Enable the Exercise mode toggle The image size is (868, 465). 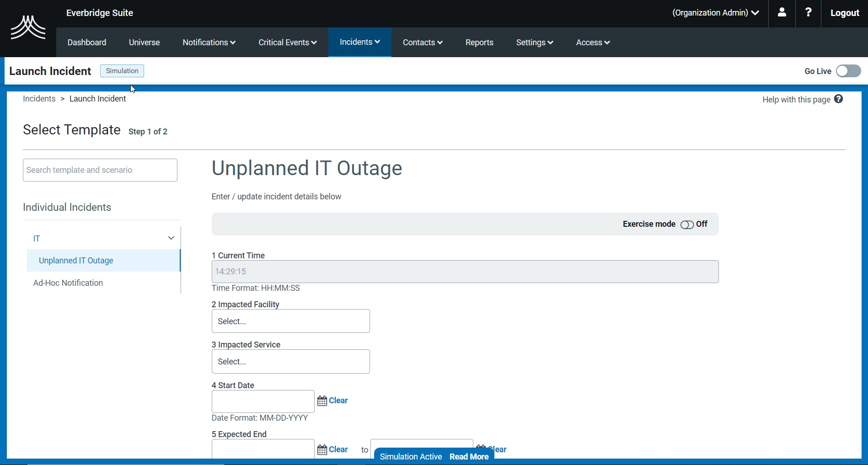tap(686, 224)
